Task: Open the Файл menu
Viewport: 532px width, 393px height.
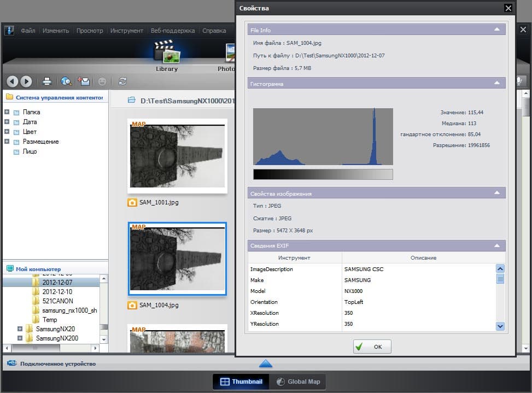Action: [x=28, y=31]
